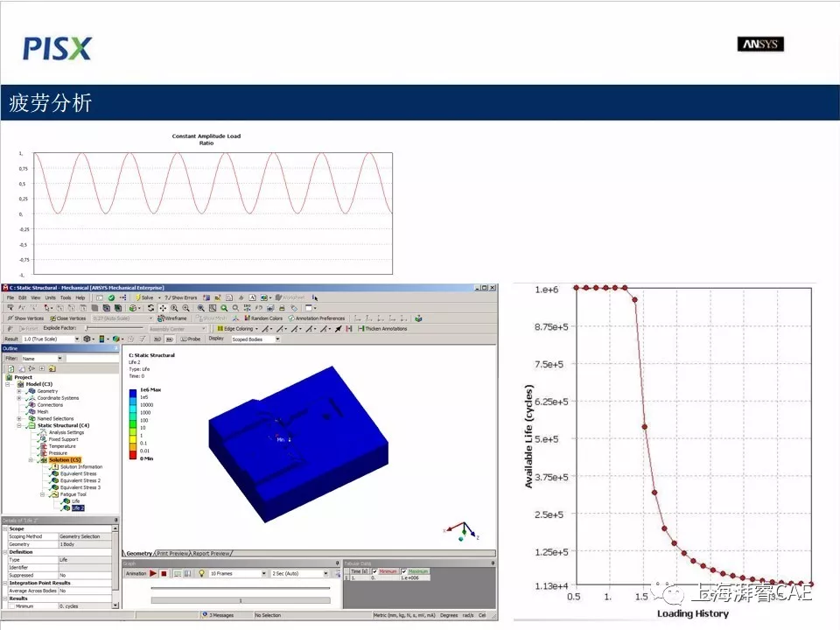This screenshot has width=840, height=630.
Task: Select Equivalent Stress 2 in the tree
Action: [80, 480]
